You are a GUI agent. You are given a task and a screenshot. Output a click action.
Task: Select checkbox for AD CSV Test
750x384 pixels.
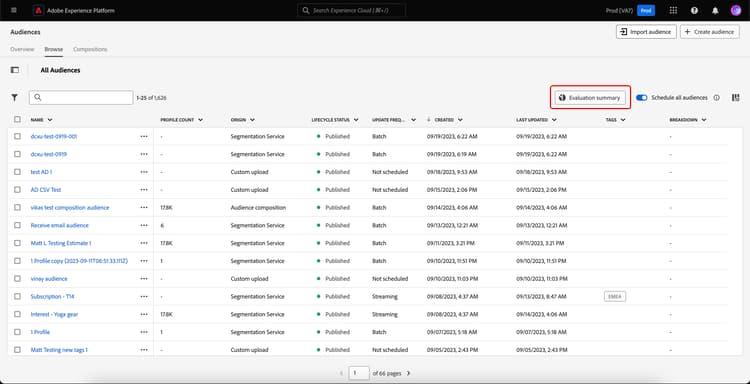pyautogui.click(x=17, y=190)
